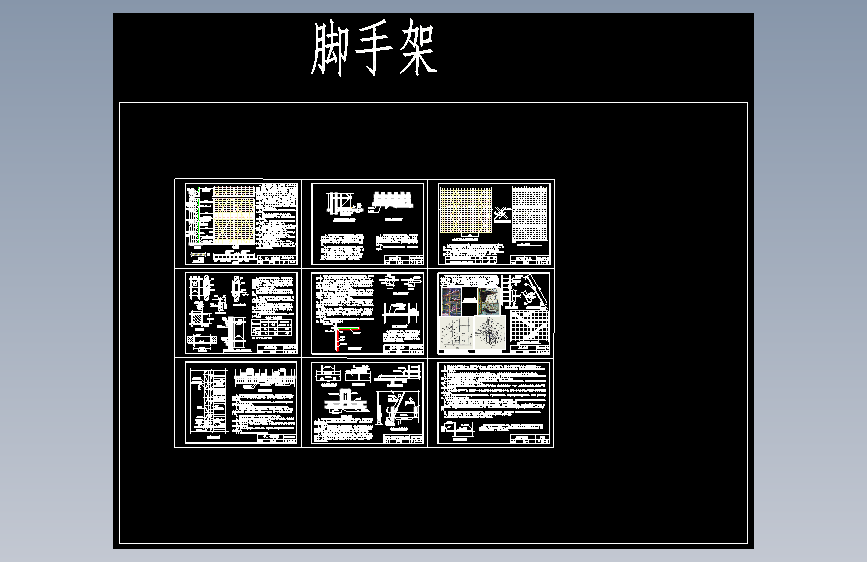
Task: Open the sheet with the tall scaffold section
Action: point(241,403)
